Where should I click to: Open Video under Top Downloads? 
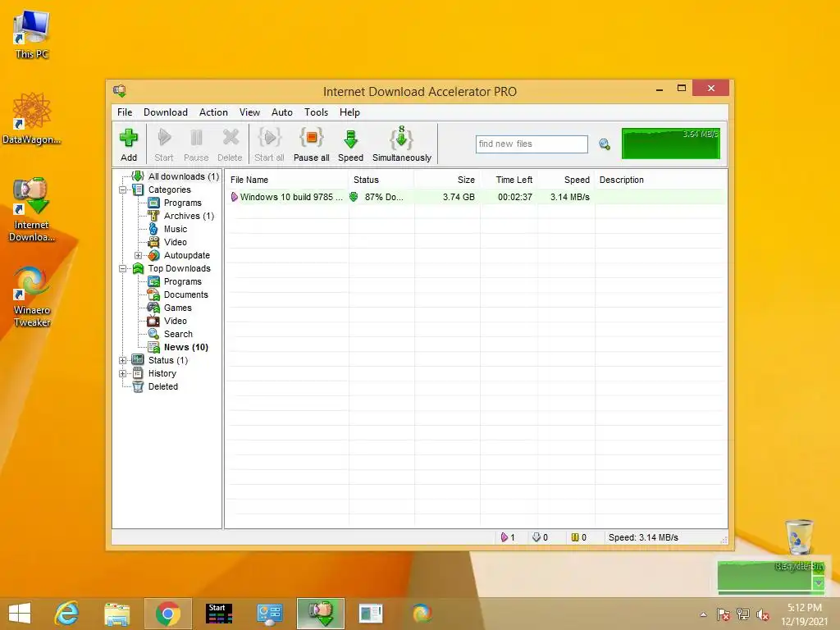(x=176, y=321)
